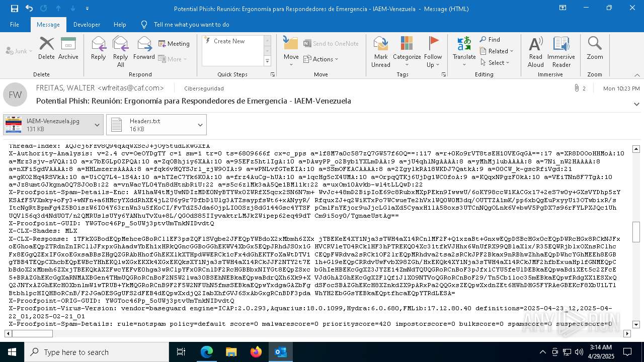Click the taskbar search box
Screen dimensions: 644x362
click(97, 352)
